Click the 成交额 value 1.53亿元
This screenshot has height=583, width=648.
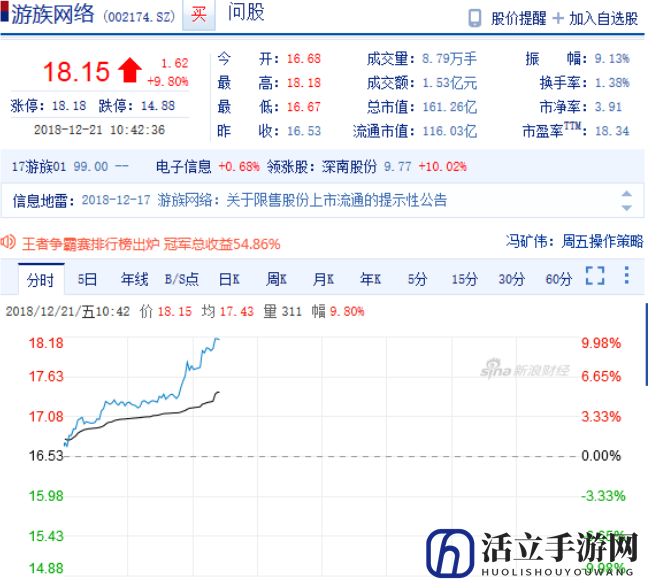[450, 83]
